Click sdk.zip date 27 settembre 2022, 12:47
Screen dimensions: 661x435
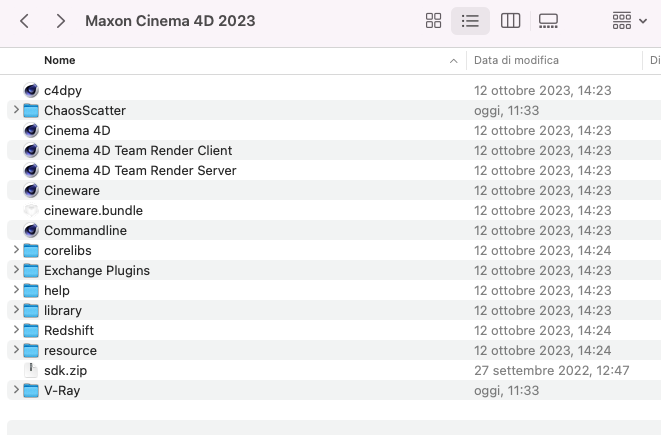coord(551,371)
